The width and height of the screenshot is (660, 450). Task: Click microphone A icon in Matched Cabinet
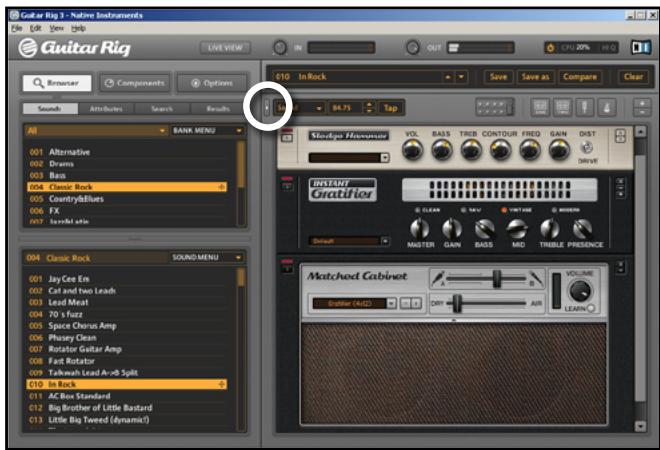pyautogui.click(x=438, y=278)
